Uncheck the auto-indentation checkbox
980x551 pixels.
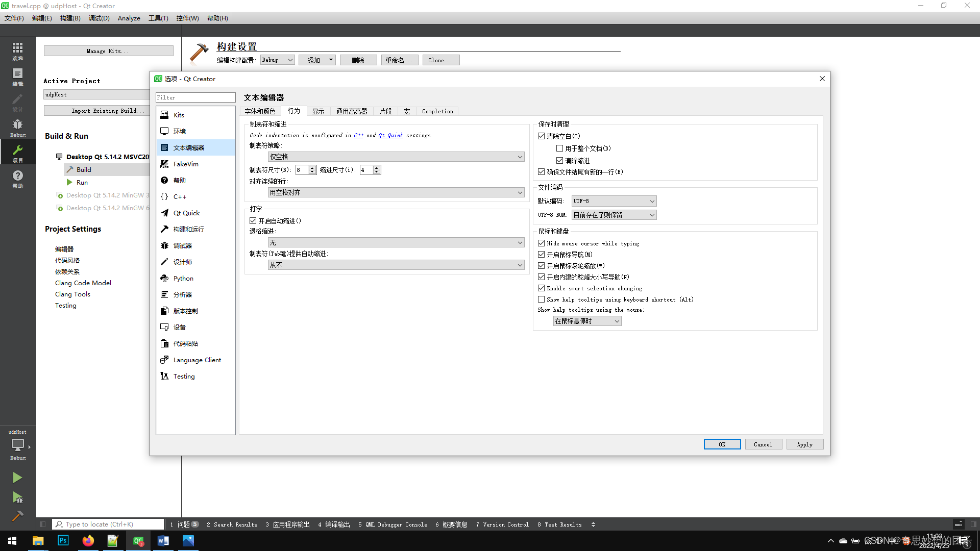coord(253,221)
